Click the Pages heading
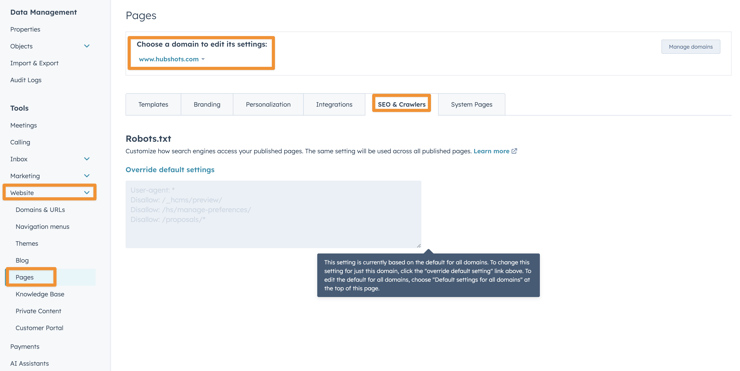740x371 pixels. point(141,16)
